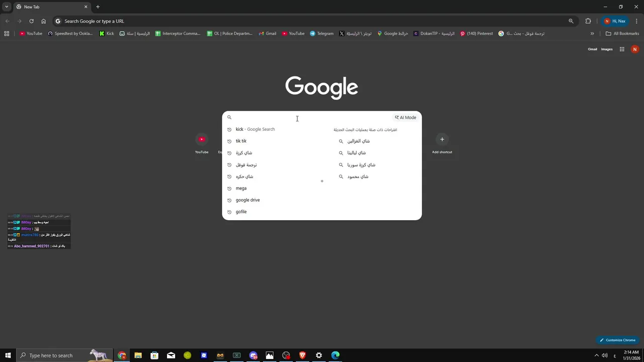Open the ترجمة قوقل bookmark
The height and width of the screenshot is (362, 644).
(x=522, y=34)
